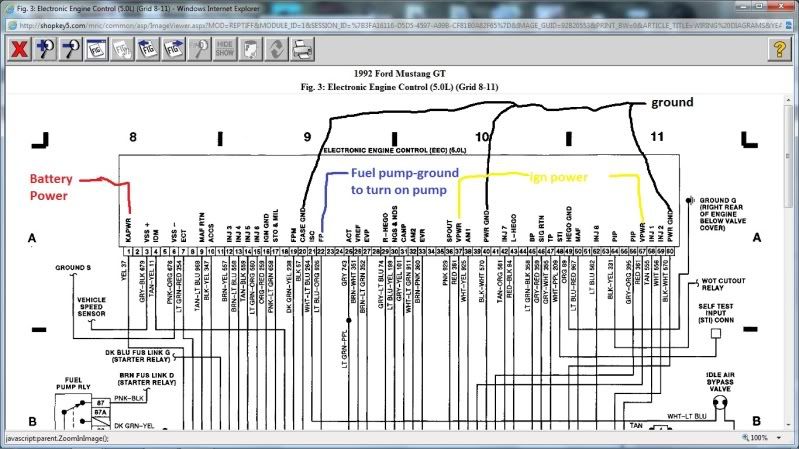799x449 pixels.
Task: Zoom out with the minus magnifier icon
Action: pyautogui.click(x=73, y=49)
